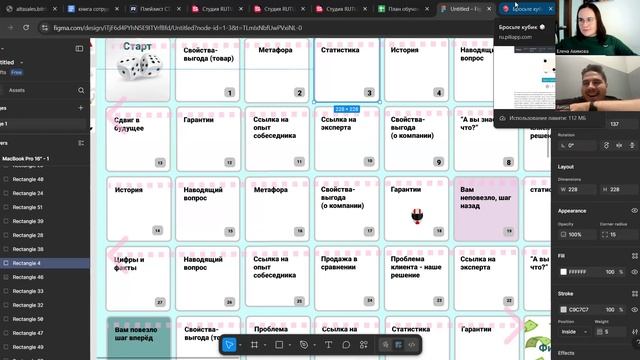Select the Move tool in bottom toolbar
Image resolution: width=640 pixels, height=360 pixels.
[x=229, y=345]
